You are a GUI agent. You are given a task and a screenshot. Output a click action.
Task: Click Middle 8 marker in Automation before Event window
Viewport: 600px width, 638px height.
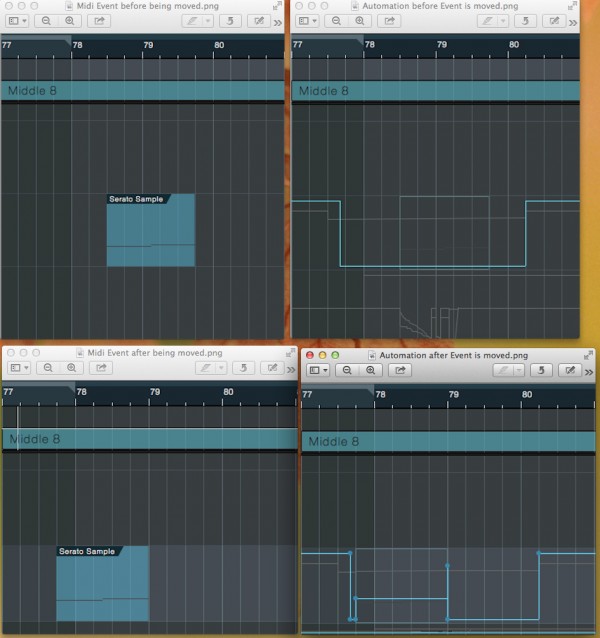pos(436,91)
